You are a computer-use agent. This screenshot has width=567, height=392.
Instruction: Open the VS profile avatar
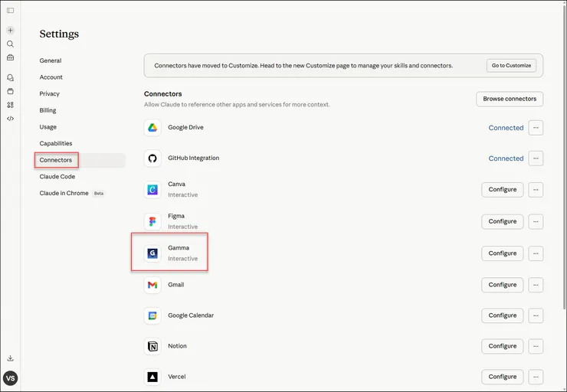[11, 378]
